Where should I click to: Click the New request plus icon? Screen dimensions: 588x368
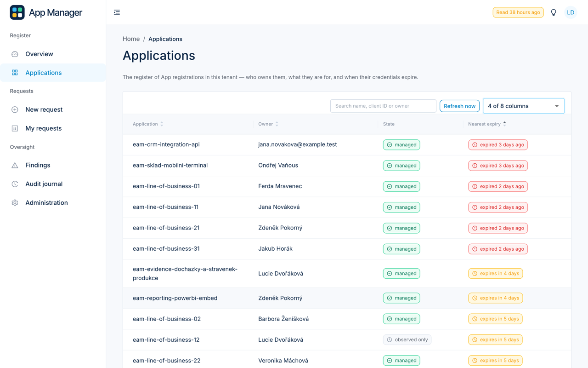(x=15, y=109)
